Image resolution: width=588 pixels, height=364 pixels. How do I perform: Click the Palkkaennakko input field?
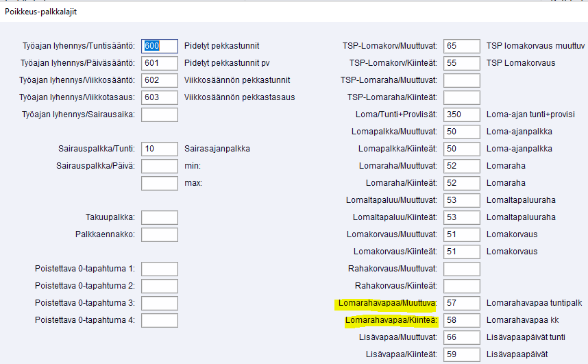(159, 234)
